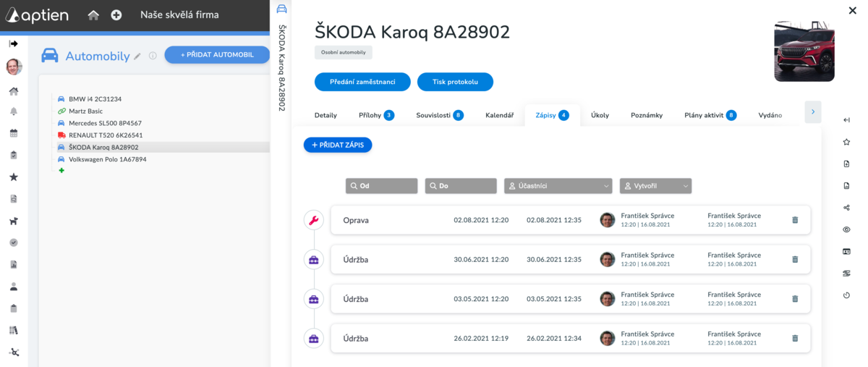Image resolution: width=868 pixels, height=367 pixels.
Task: Delete the Oprava record with its trash icon
Action: click(795, 220)
